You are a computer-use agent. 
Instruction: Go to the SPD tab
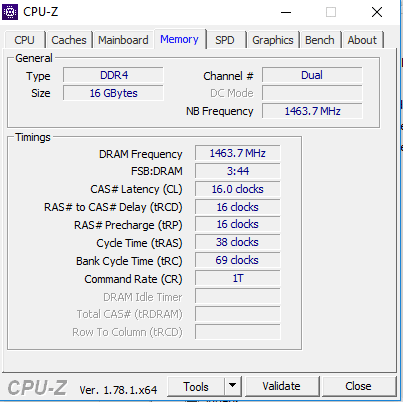point(225,40)
